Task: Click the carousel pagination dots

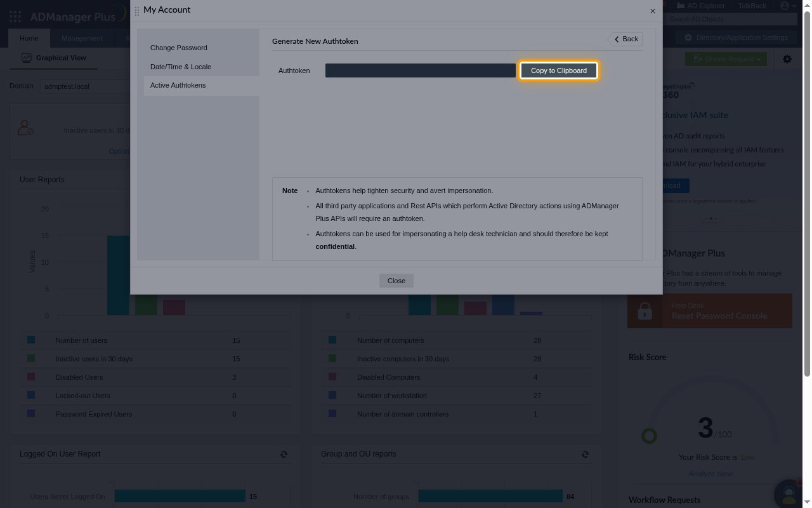Action: pyautogui.click(x=710, y=218)
